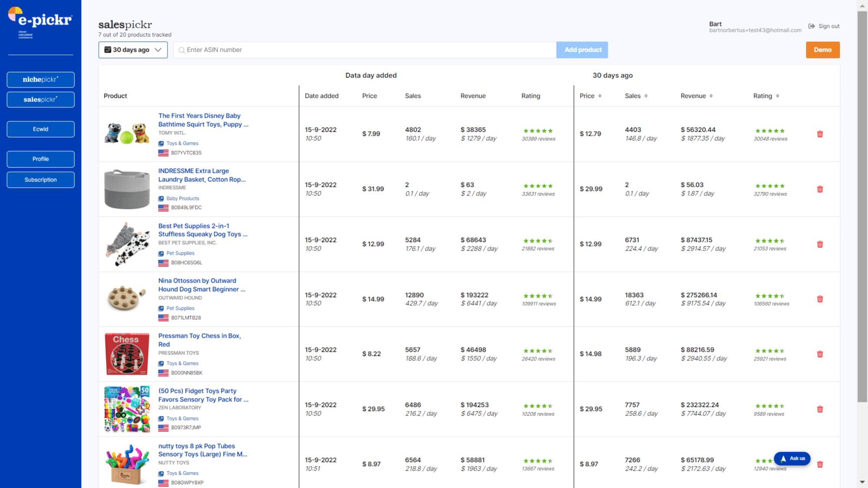Viewport: 868px width, 488px height.
Task: Toggle sorting on the Sales column
Action: click(647, 95)
